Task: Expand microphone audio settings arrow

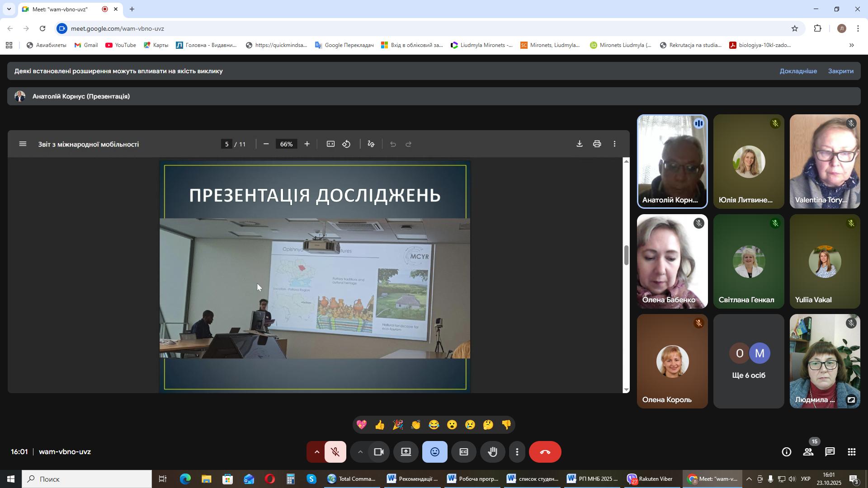Action: [316, 452]
